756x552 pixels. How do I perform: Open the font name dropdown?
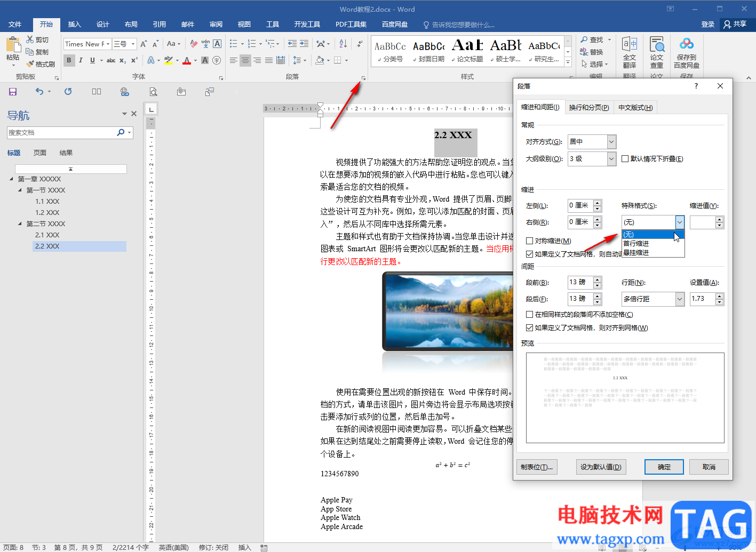coord(108,44)
